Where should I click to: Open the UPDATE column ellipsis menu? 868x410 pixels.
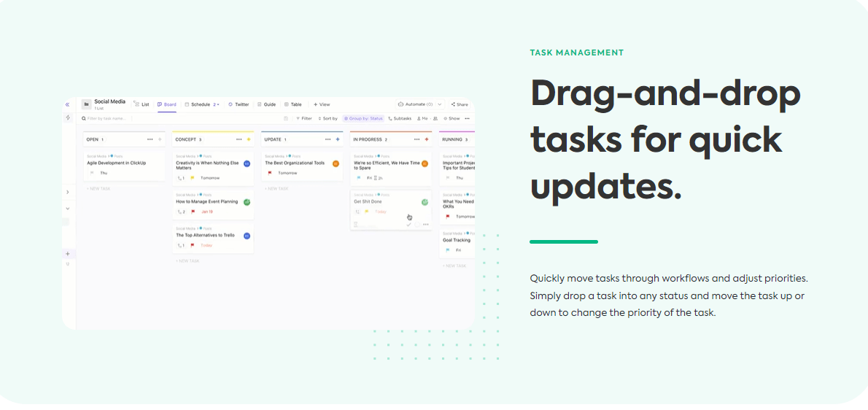[x=328, y=139]
